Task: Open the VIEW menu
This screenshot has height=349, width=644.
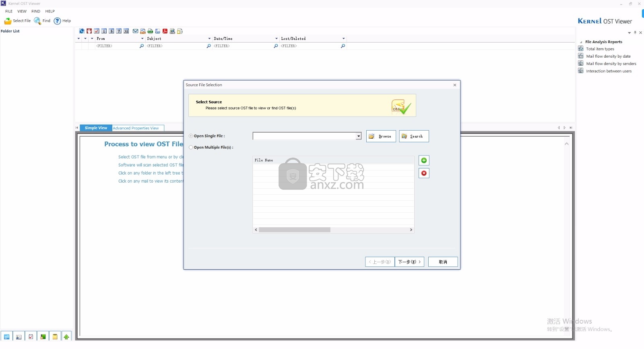Action: [22, 11]
